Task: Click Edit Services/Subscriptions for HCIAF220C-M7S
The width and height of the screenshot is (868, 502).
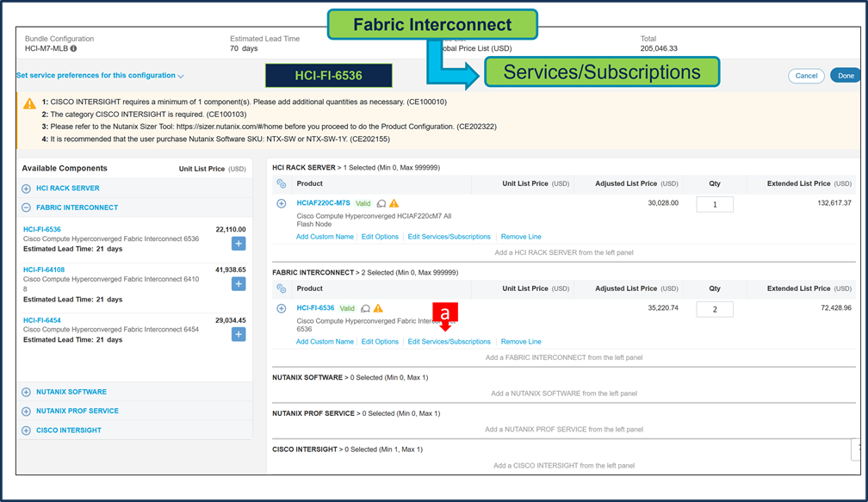Action: pos(449,237)
